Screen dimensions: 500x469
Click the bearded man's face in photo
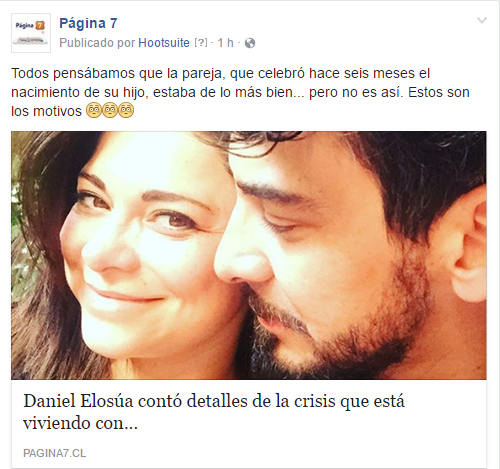(320, 260)
